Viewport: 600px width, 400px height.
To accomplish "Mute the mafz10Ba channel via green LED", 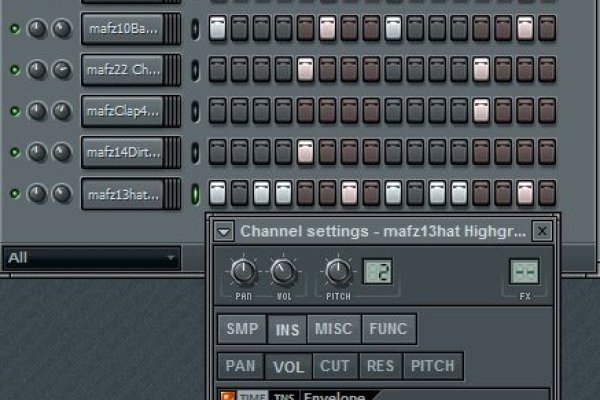I will pos(14,29).
